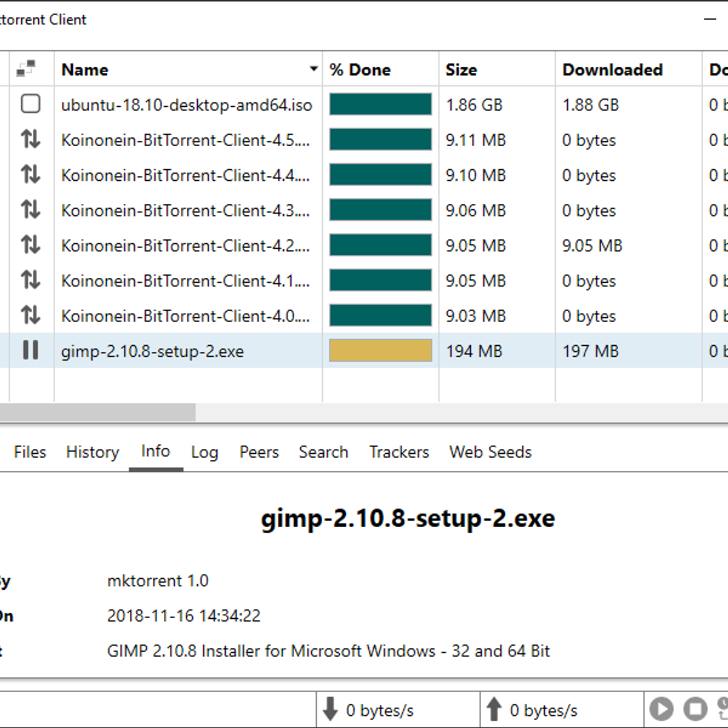Select torrent Koinonein-BitTorrent-Client-4.5

(x=186, y=140)
